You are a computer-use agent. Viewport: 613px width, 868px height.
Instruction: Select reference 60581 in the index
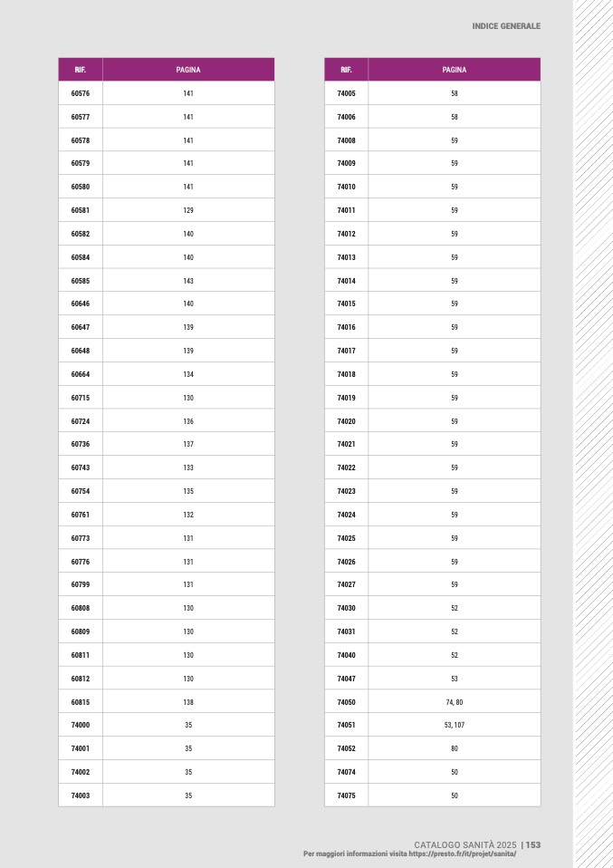[81, 210]
